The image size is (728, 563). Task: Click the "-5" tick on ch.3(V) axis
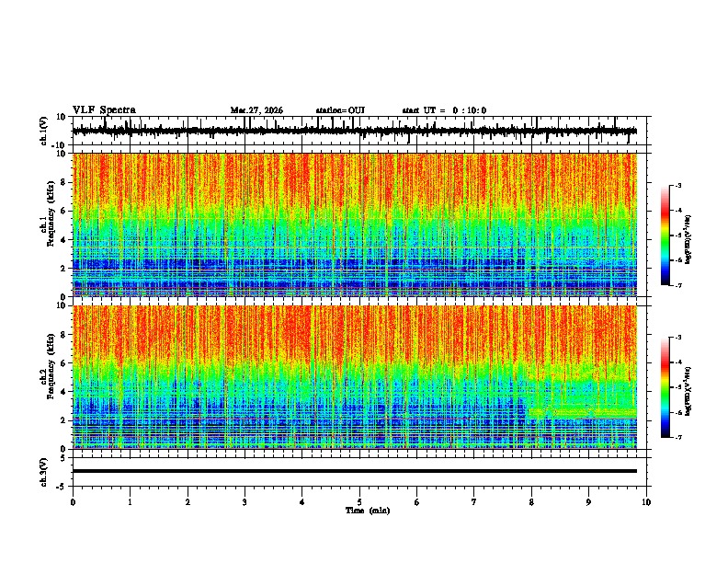pyautogui.click(x=62, y=487)
